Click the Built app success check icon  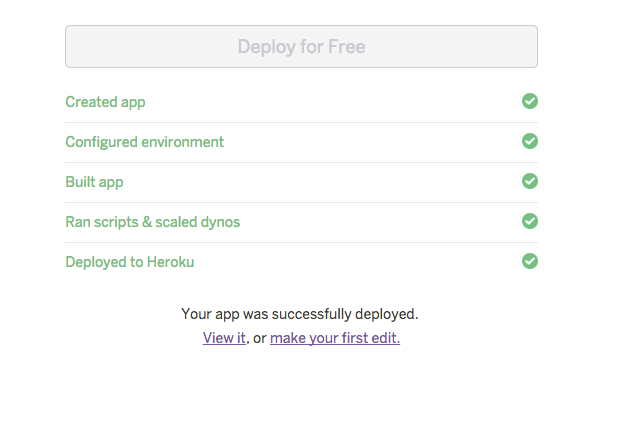coord(530,181)
